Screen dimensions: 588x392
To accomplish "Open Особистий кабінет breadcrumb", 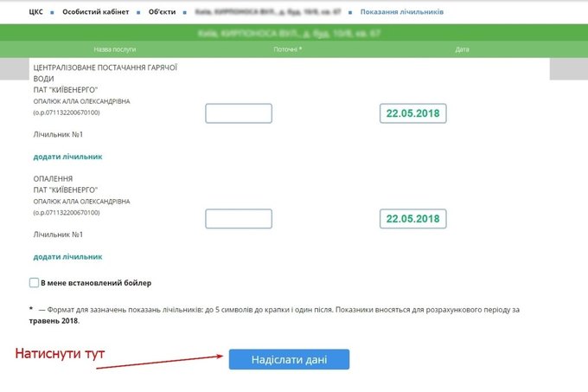I will tap(96, 12).
